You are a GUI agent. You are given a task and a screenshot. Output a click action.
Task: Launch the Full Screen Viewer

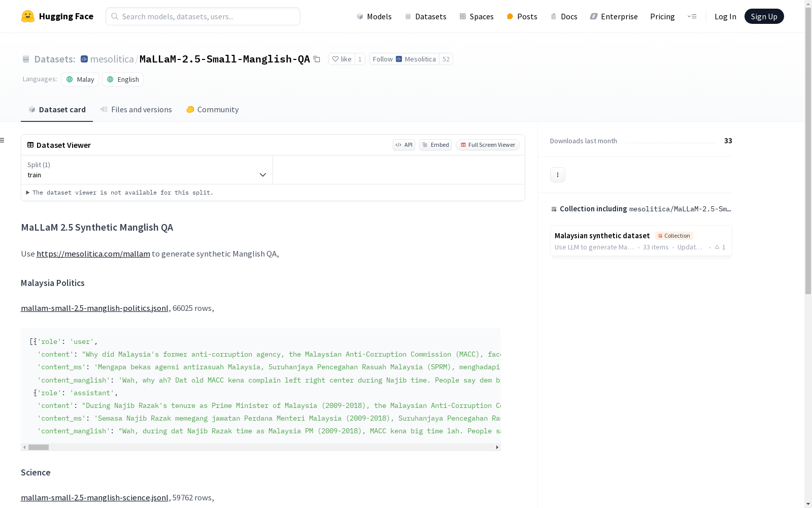(x=488, y=145)
